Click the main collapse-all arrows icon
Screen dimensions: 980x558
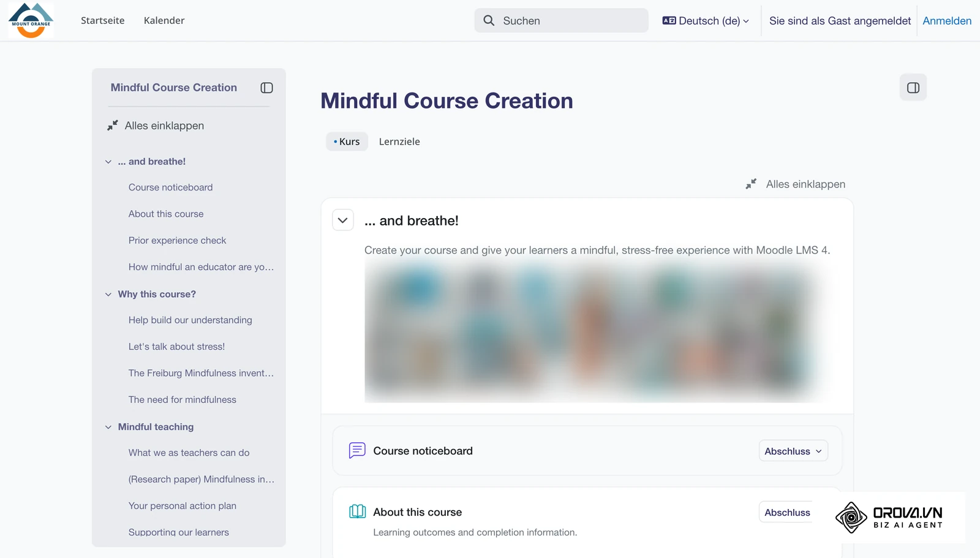(751, 184)
